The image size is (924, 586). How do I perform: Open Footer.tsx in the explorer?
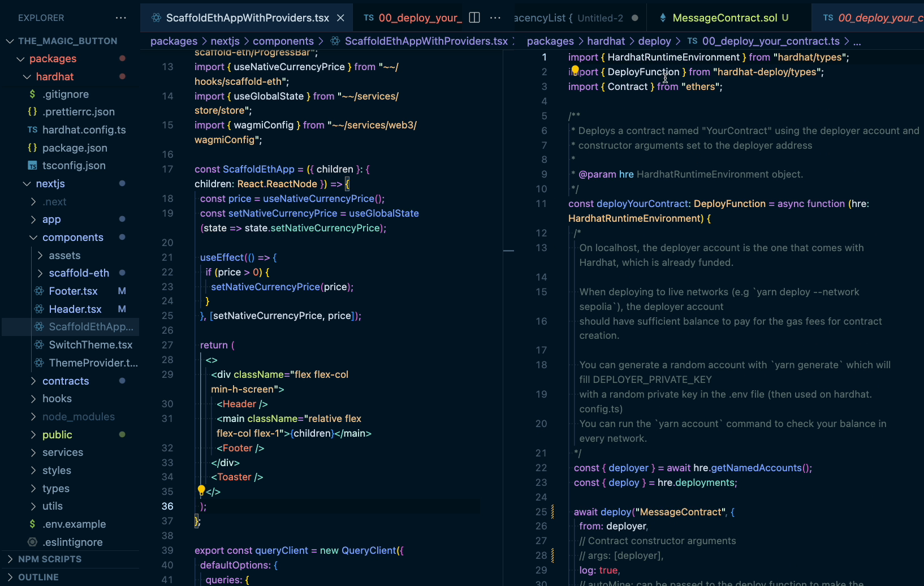(73, 291)
